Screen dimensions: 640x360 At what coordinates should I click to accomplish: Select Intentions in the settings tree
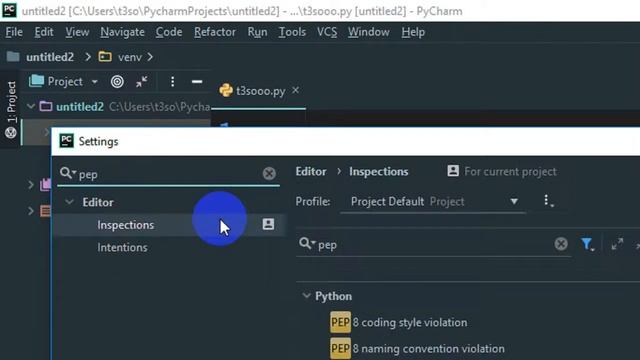122,247
